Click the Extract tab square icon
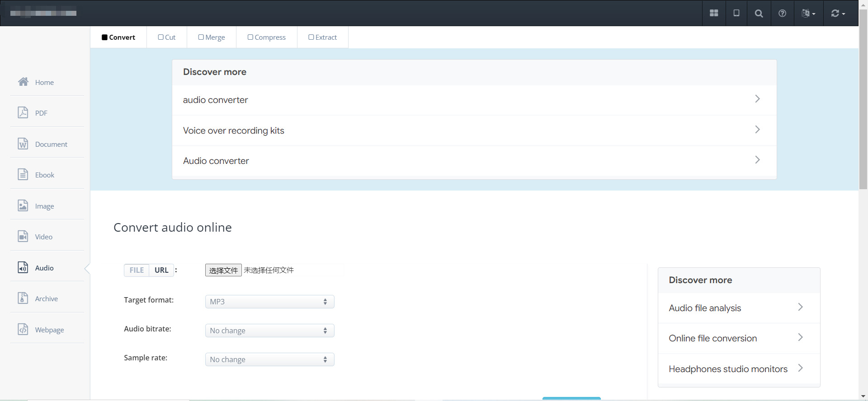 coord(311,37)
